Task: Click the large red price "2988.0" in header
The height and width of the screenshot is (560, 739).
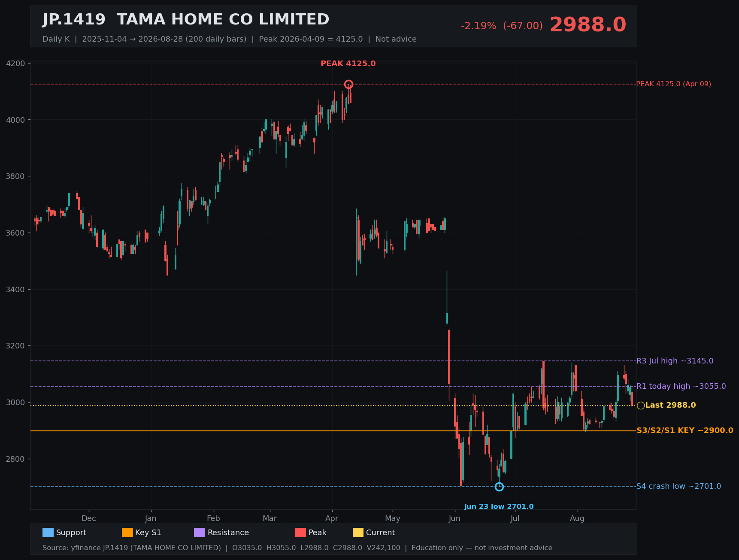Action: [588, 25]
